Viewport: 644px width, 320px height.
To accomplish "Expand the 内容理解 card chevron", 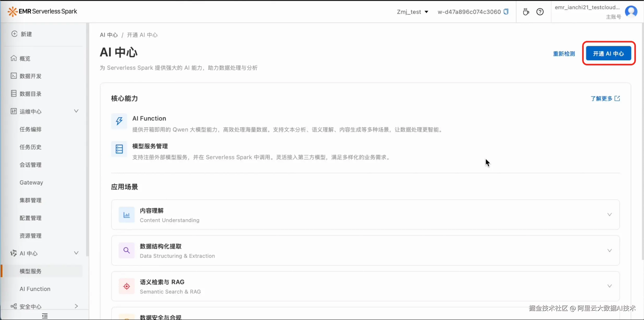I will coord(610,214).
